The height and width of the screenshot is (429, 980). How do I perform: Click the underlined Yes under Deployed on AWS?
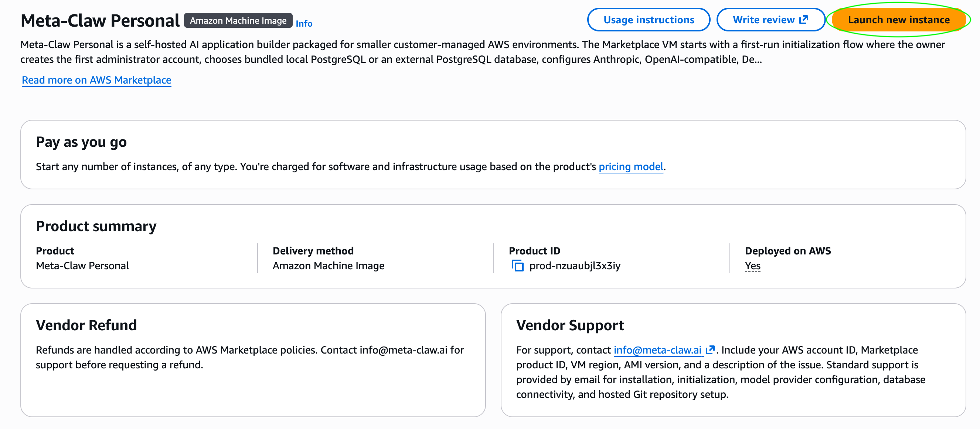(x=752, y=266)
